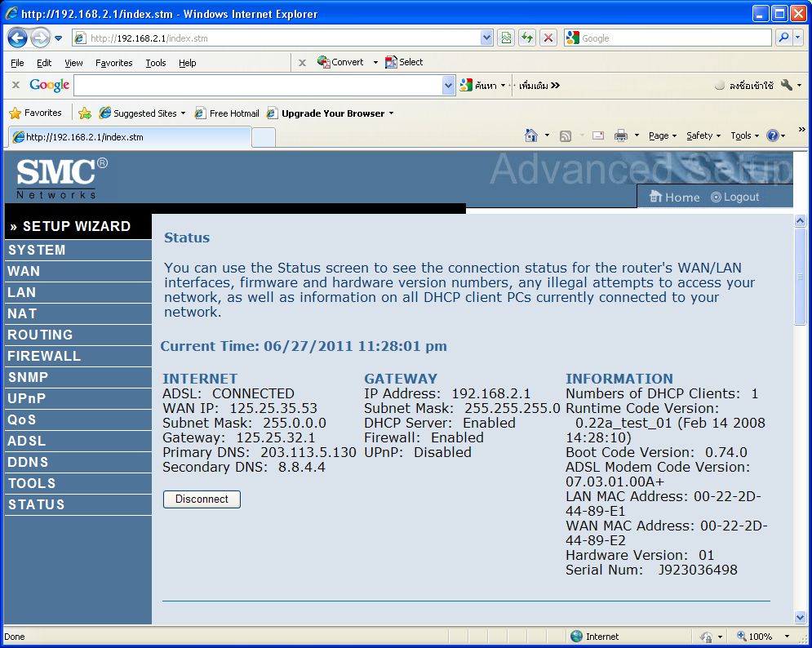The height and width of the screenshot is (648, 812).
Task: Open Upgrade Your Browser favorite
Action: coord(330,113)
